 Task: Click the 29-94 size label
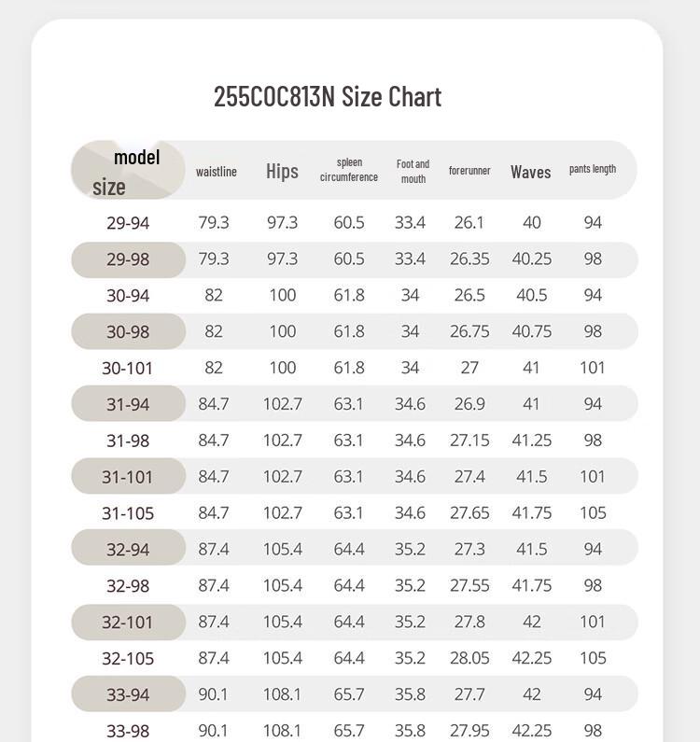(x=128, y=223)
